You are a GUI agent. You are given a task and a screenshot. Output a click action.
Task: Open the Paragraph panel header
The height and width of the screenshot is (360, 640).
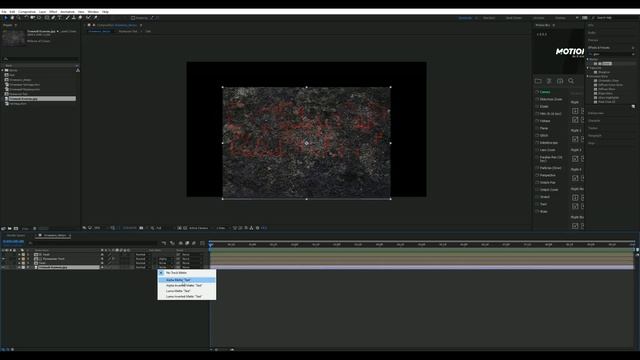click(595, 136)
